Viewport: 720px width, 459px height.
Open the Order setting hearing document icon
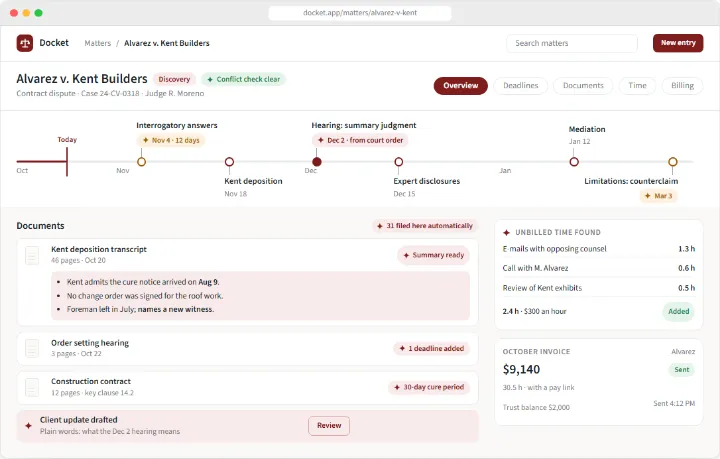click(32, 349)
